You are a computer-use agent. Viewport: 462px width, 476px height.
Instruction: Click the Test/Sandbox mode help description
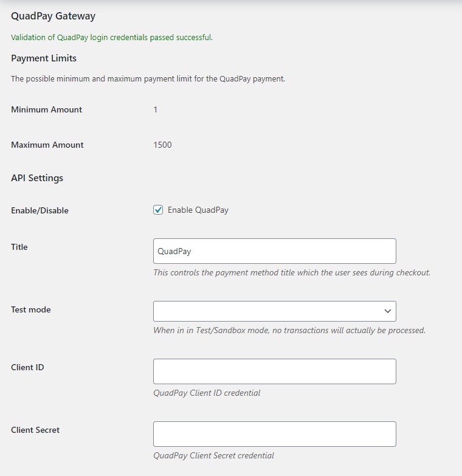(x=289, y=330)
